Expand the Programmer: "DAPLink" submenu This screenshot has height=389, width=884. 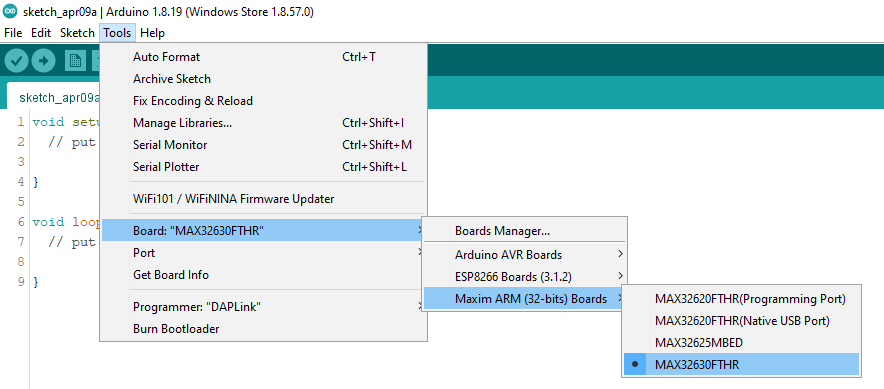click(x=263, y=307)
